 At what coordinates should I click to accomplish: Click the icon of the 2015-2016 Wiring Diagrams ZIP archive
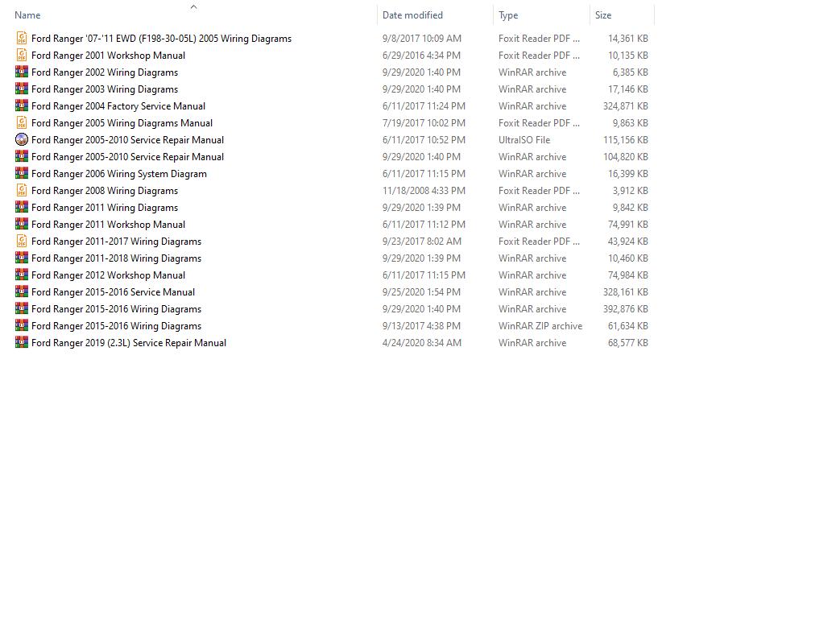point(22,325)
